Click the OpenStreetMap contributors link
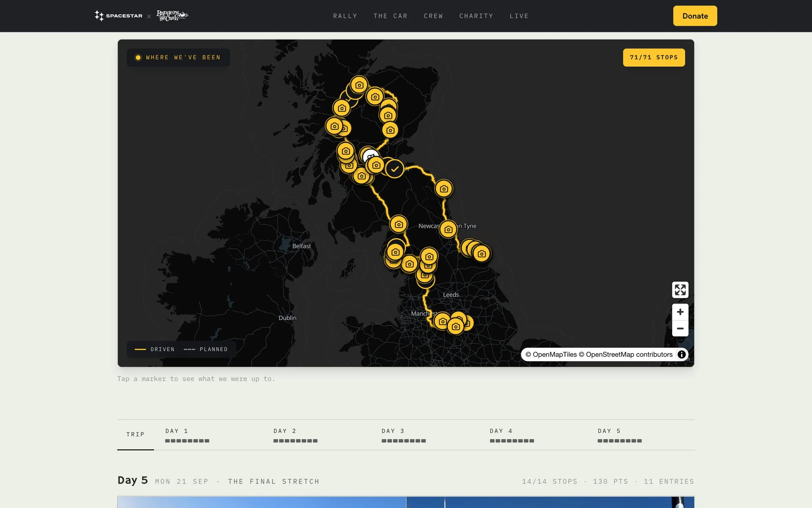This screenshot has width=812, height=508. tap(626, 354)
